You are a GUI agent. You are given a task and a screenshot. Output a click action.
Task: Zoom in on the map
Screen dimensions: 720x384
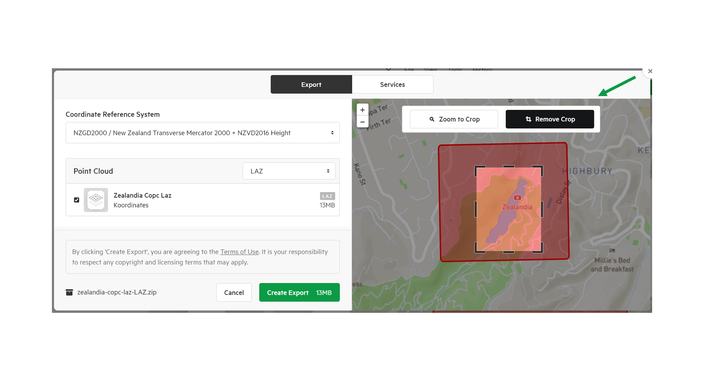coord(362,110)
